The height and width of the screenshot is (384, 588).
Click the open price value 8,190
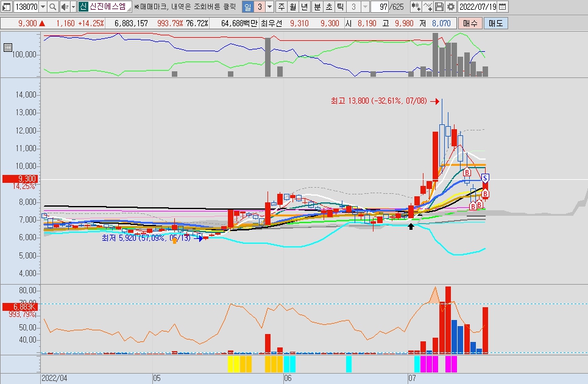pyautogui.click(x=367, y=23)
